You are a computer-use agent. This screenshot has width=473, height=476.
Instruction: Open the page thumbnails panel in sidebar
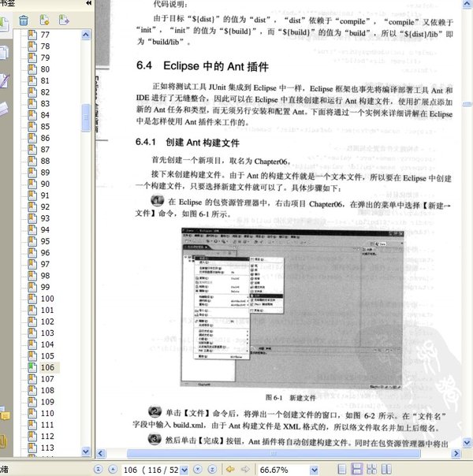[4, 53]
